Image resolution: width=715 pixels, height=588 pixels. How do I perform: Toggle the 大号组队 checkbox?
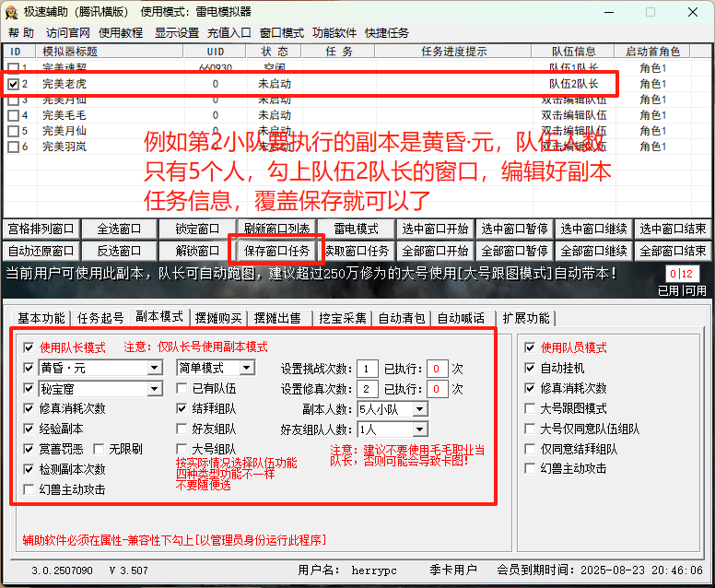[182, 450]
